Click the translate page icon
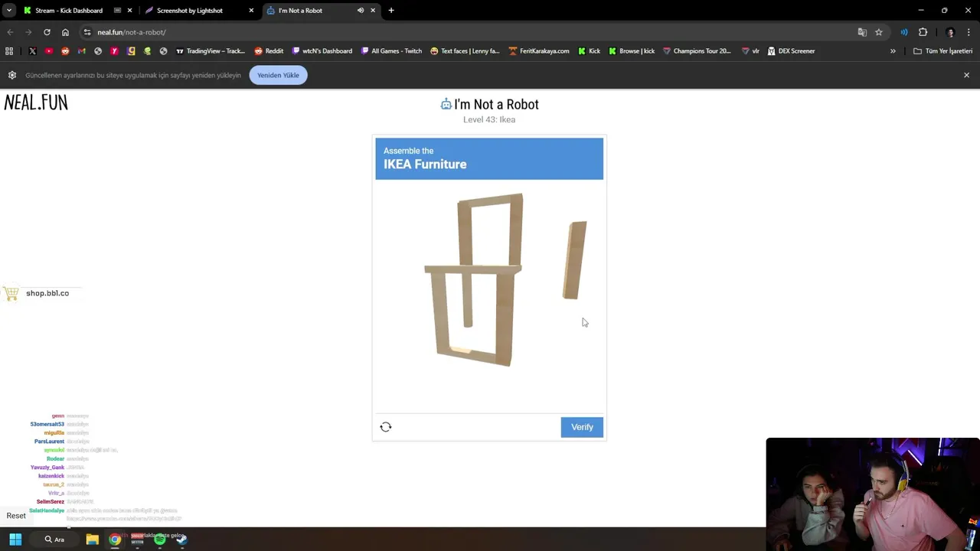This screenshot has width=980, height=551. [862, 32]
